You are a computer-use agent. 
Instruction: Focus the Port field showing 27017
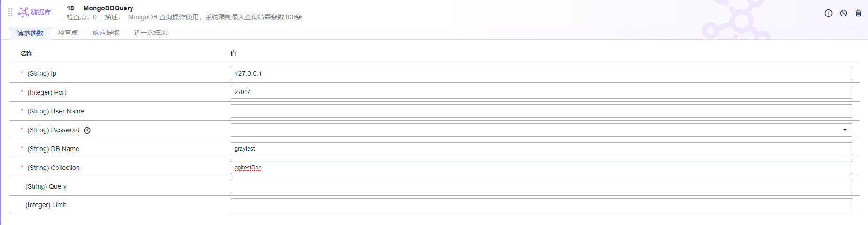pyautogui.click(x=541, y=92)
